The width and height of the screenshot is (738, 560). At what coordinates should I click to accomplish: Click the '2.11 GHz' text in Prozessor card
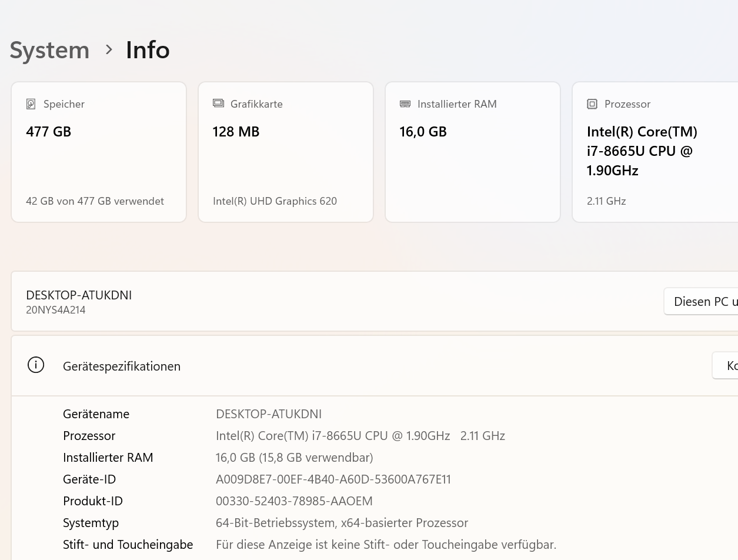pos(606,201)
